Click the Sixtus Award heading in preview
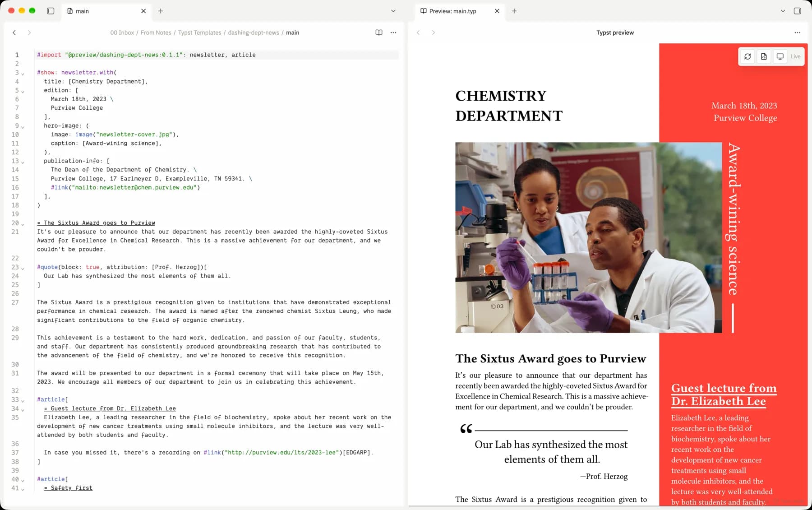 click(550, 359)
